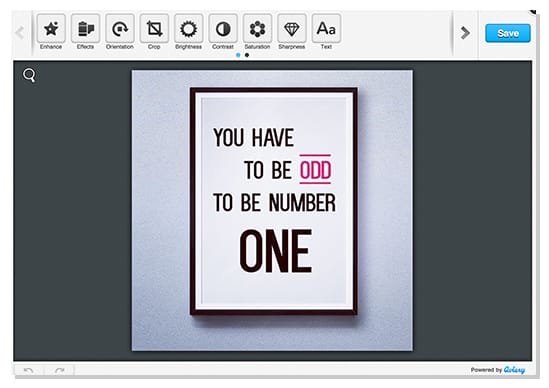Image resolution: width=549 pixels, height=388 pixels.
Task: Click the magnifier zoom icon
Action: coord(29,75)
